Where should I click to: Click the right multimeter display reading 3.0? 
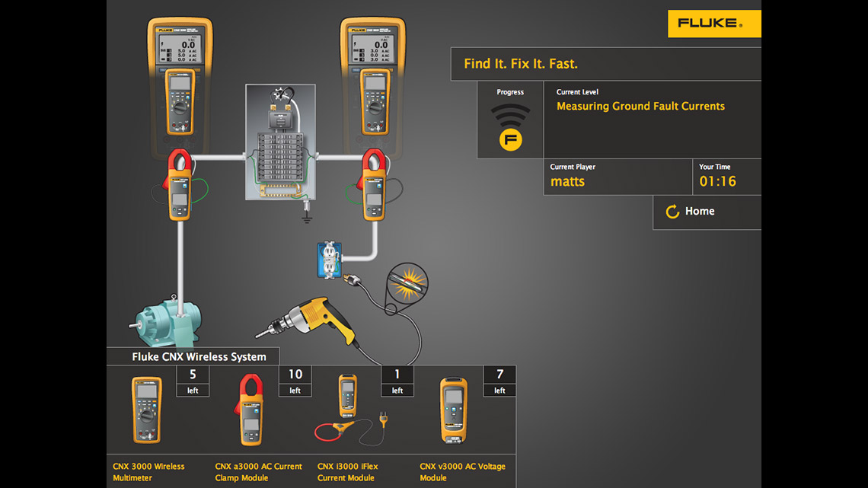(372, 49)
